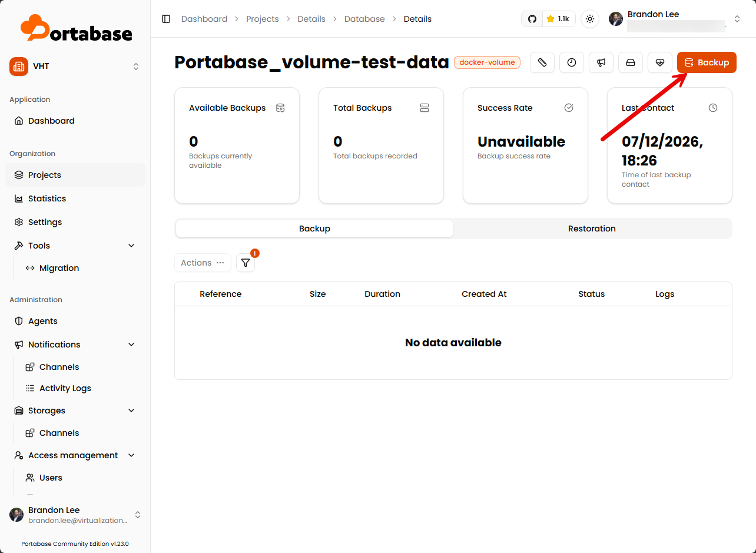Screen dimensions: 756x553
Task: Open Channels under Storages
Action: [59, 433]
